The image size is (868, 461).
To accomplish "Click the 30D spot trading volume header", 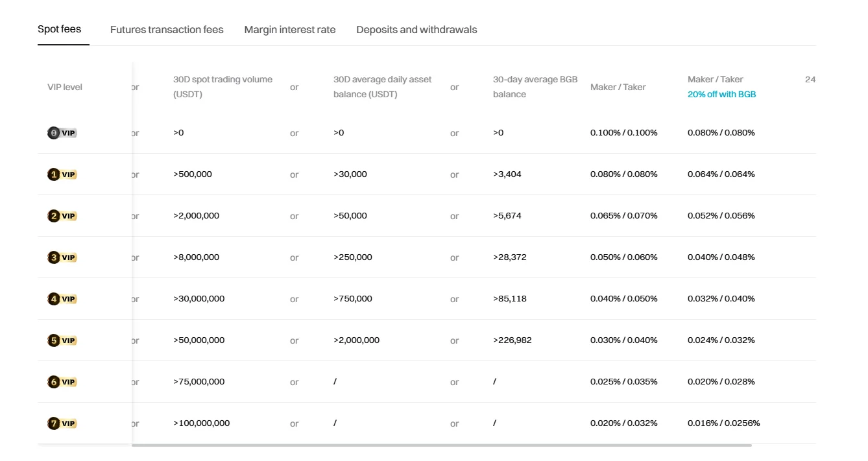I will [x=222, y=86].
